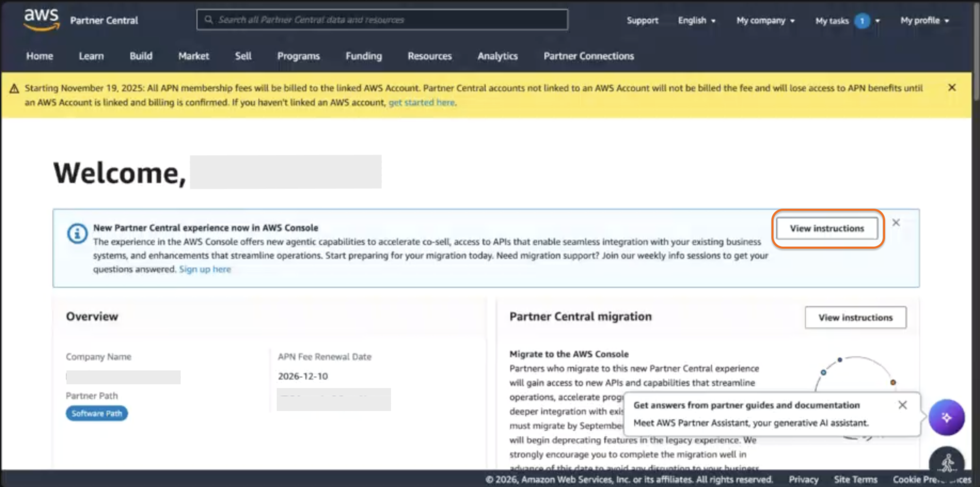Click View instructions in Partner Central migration
980x487 pixels.
click(x=856, y=317)
